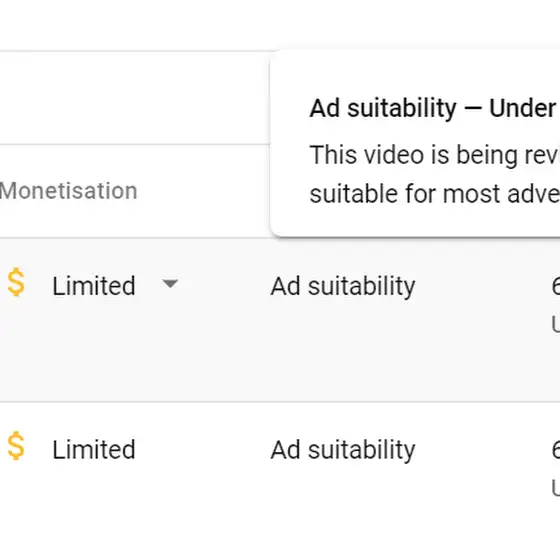
Task: Click tooltip line 'suitable for most adve'
Action: 435,194
